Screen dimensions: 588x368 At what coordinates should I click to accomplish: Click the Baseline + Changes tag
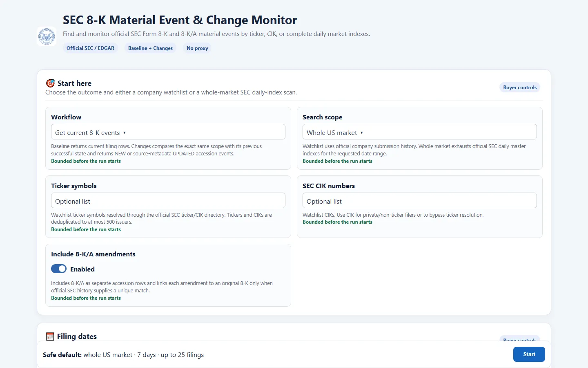point(150,48)
